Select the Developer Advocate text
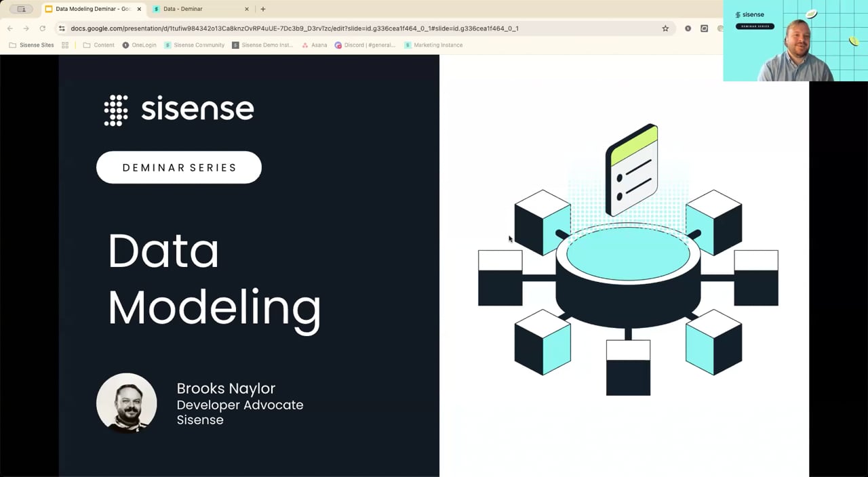Image resolution: width=868 pixels, height=477 pixels. 240,405
